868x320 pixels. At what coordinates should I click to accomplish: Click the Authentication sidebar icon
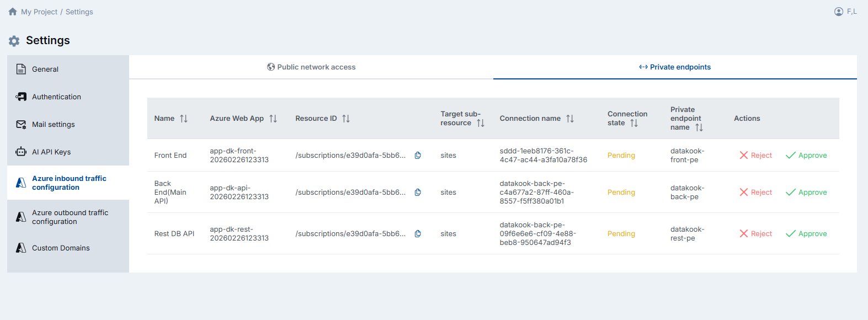tap(21, 97)
